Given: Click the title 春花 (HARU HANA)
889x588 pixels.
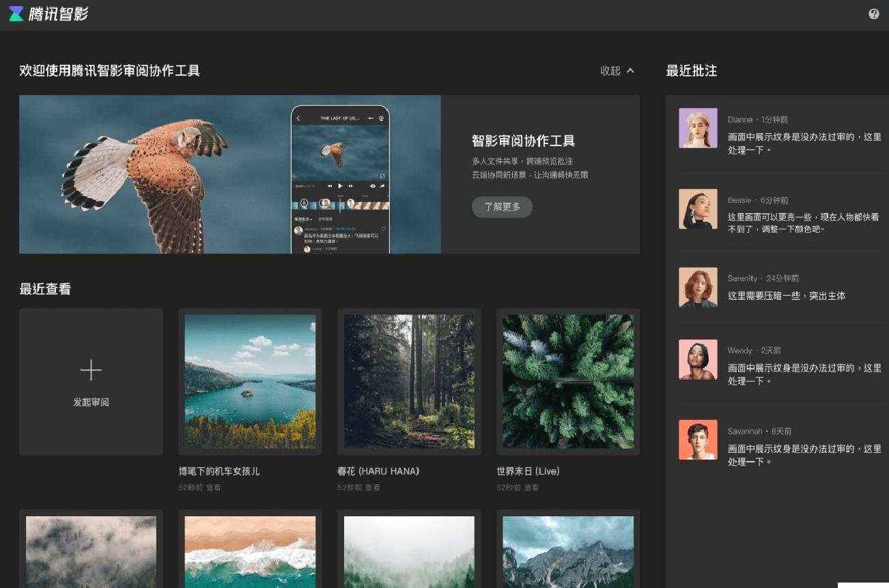Looking at the screenshot, I should point(378,471).
